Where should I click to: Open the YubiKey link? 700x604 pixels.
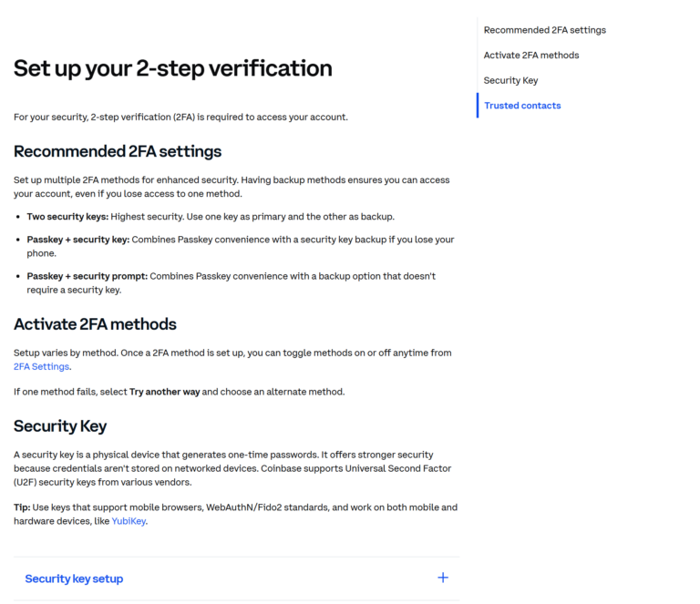[x=129, y=521]
